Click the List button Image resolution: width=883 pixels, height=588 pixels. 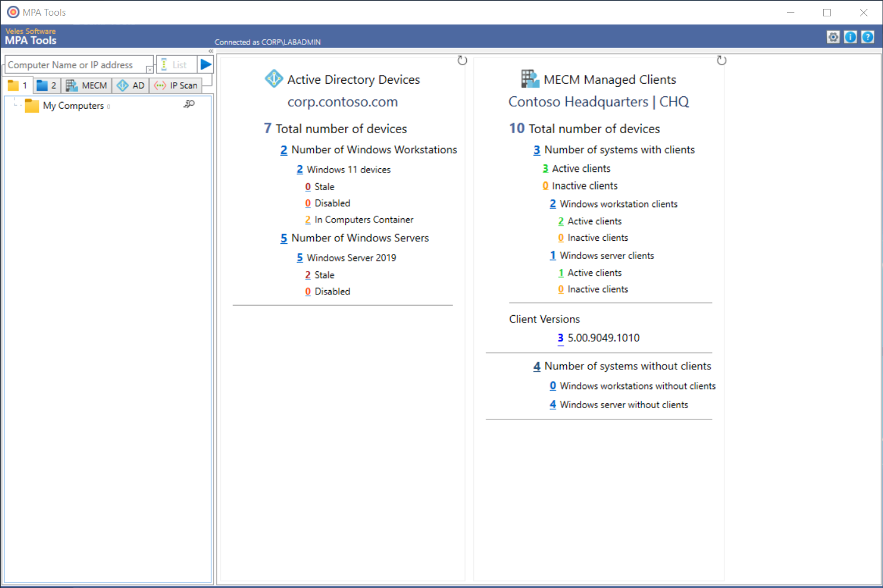tap(176, 64)
